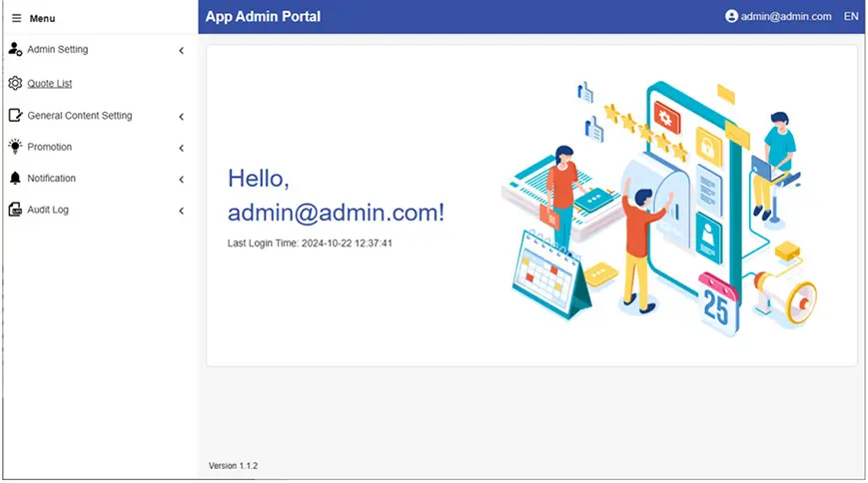This screenshot has height=483, width=868.
Task: Switch language using the EN button
Action: (x=851, y=16)
